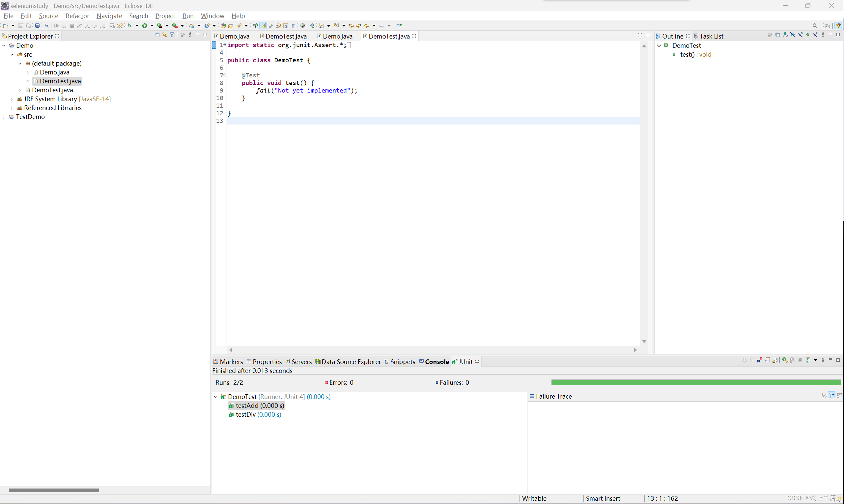
Task: Click the toolbar Search magnifier icon
Action: 815,26
